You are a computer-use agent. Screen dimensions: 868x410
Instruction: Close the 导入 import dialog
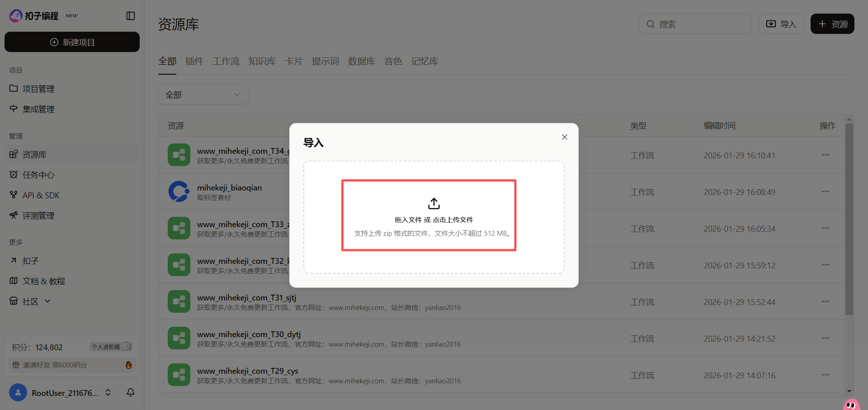click(564, 137)
